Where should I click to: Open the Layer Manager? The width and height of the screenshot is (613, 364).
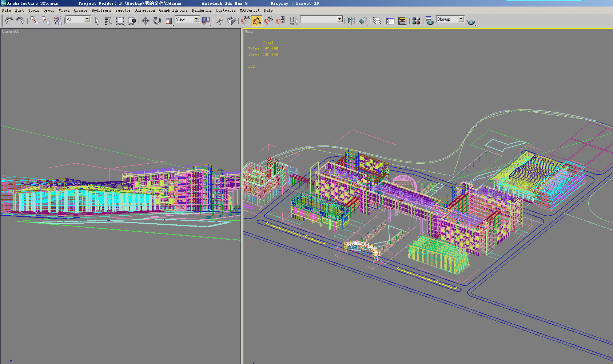pos(377,21)
